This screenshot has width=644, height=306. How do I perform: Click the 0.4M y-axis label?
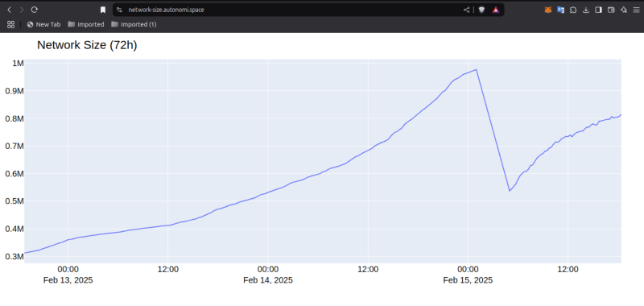coord(14,229)
